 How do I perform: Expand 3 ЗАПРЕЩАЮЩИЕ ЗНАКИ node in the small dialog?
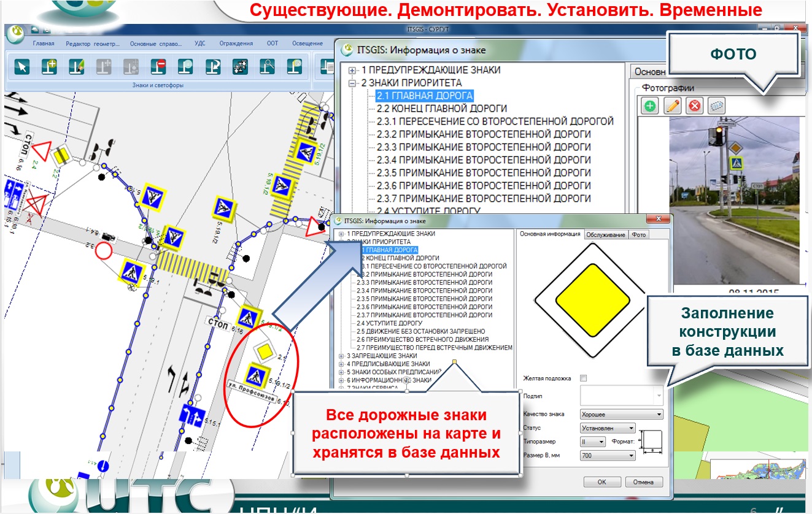pyautogui.click(x=342, y=356)
